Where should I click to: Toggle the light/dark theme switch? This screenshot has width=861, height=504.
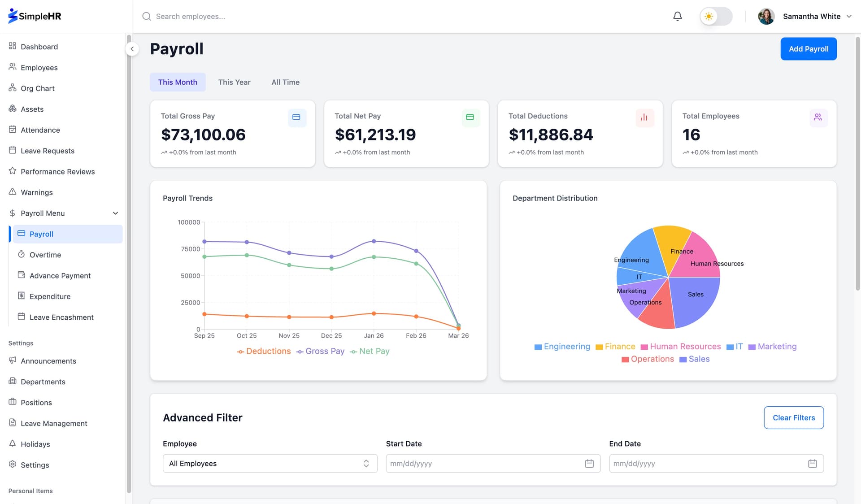point(716,16)
